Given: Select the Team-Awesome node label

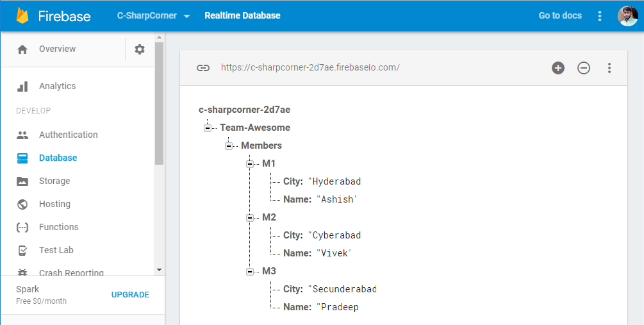Looking at the screenshot, I should pos(254,128).
